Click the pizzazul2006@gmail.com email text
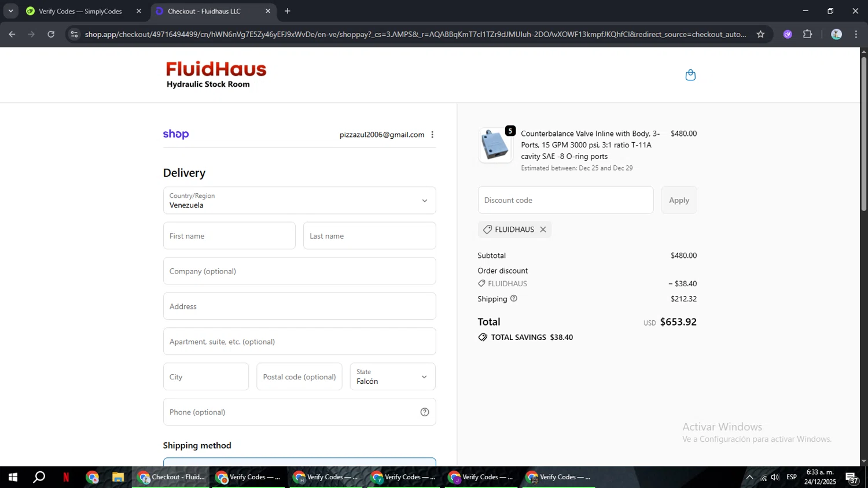The width and height of the screenshot is (868, 488). [x=382, y=135]
